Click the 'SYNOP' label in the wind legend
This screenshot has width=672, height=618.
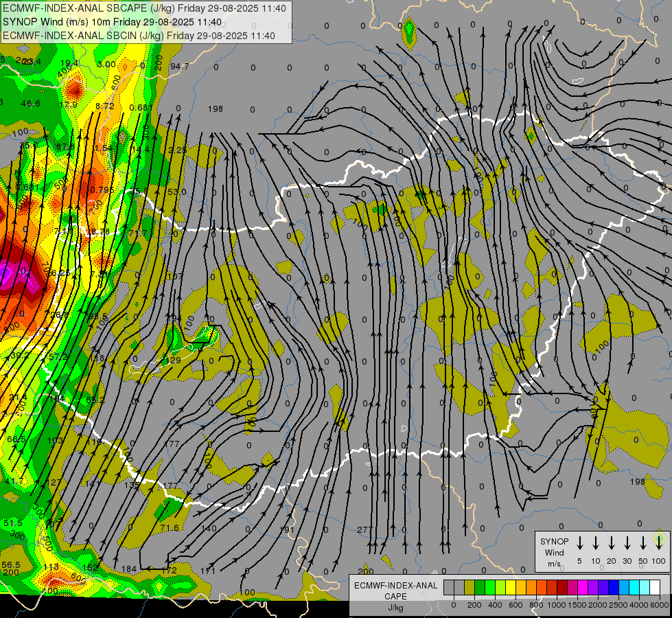554,541
